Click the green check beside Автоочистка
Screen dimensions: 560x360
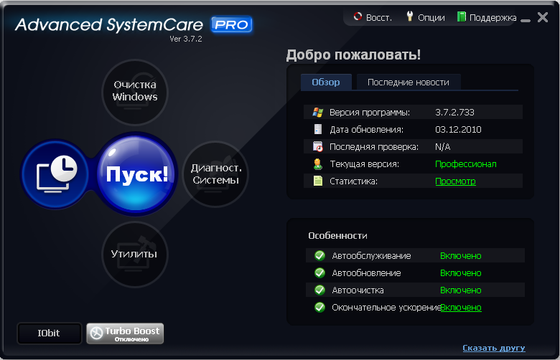pyautogui.click(x=320, y=290)
